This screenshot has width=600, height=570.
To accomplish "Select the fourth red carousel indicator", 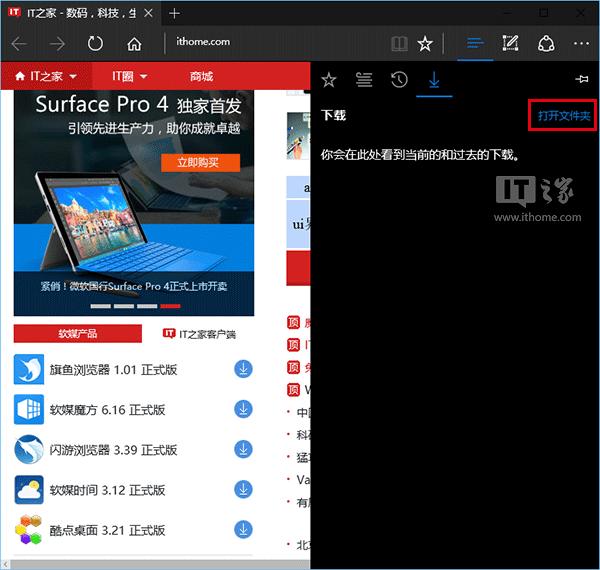I will click(170, 306).
